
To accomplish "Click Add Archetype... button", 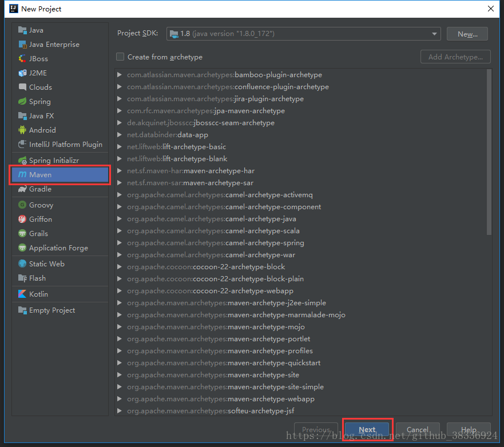I will coord(455,57).
